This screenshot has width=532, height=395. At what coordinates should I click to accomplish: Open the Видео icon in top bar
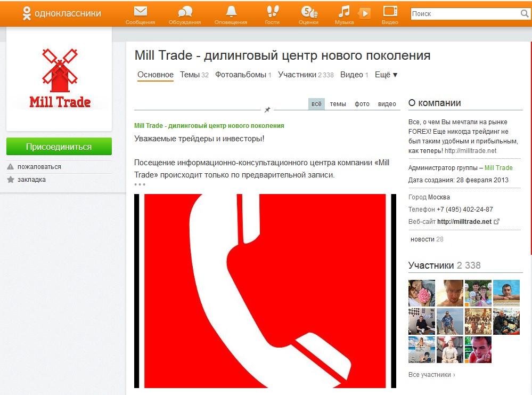click(x=390, y=12)
